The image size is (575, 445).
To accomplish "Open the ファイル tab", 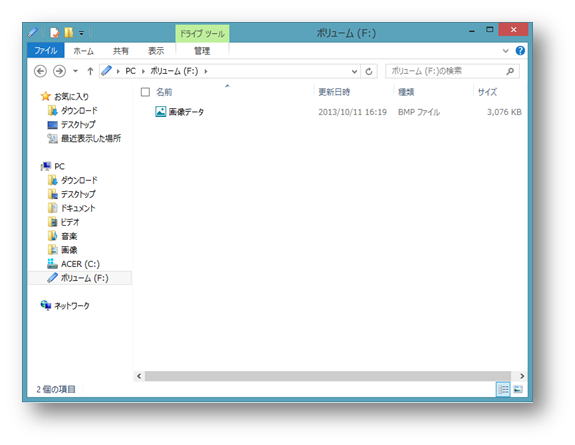I will [x=46, y=50].
